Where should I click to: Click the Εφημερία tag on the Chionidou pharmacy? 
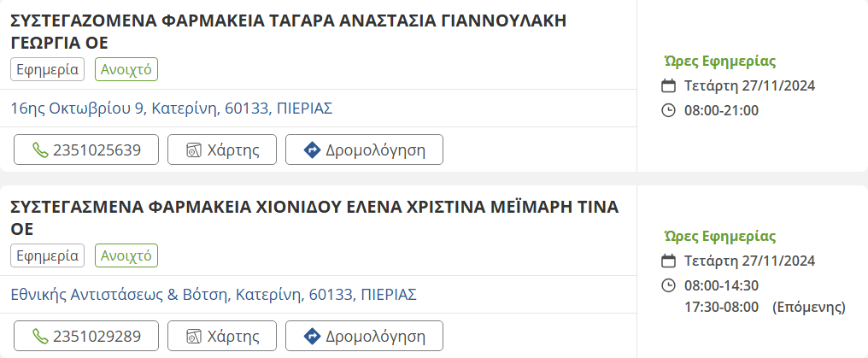point(48,255)
